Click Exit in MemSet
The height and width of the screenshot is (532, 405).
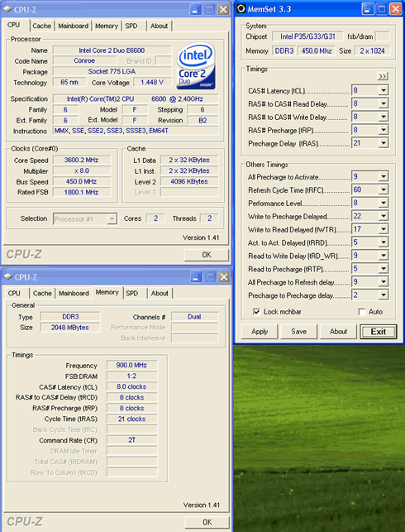[379, 332]
